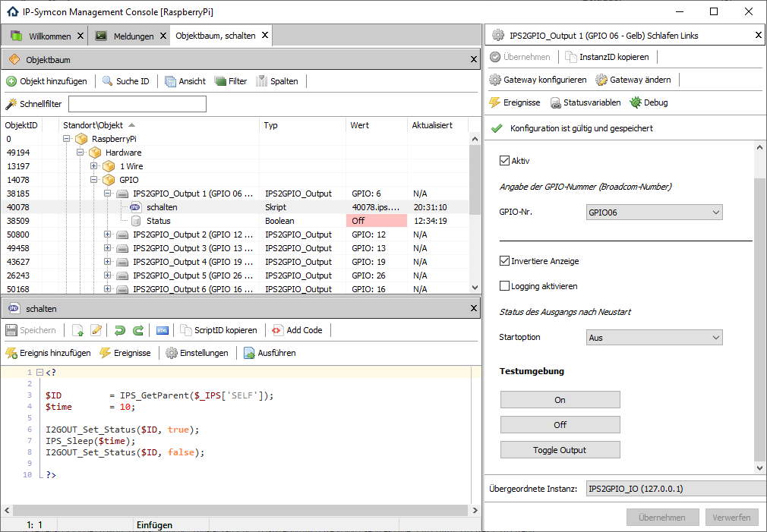Screen dimensions: 767x532
Task: Click the On test button
Action: coord(560,399)
